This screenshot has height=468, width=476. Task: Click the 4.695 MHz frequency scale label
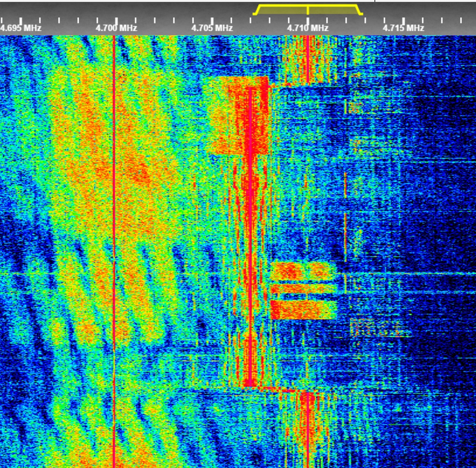tap(20, 28)
